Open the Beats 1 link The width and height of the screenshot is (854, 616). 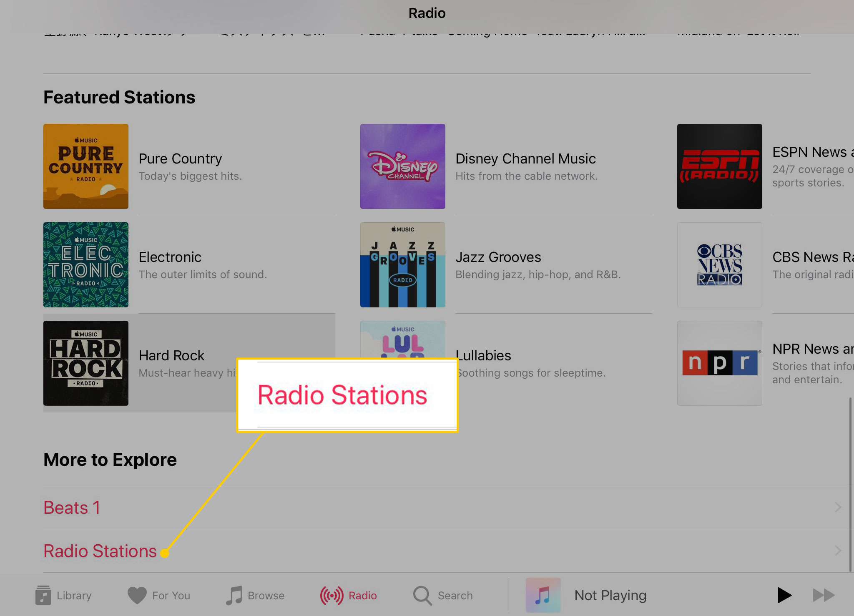pyautogui.click(x=72, y=508)
